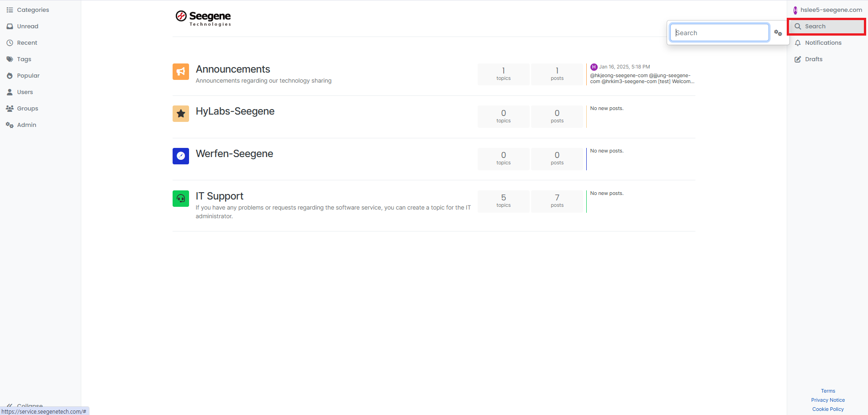
Task: Click into the Search text field
Action: coord(719,33)
